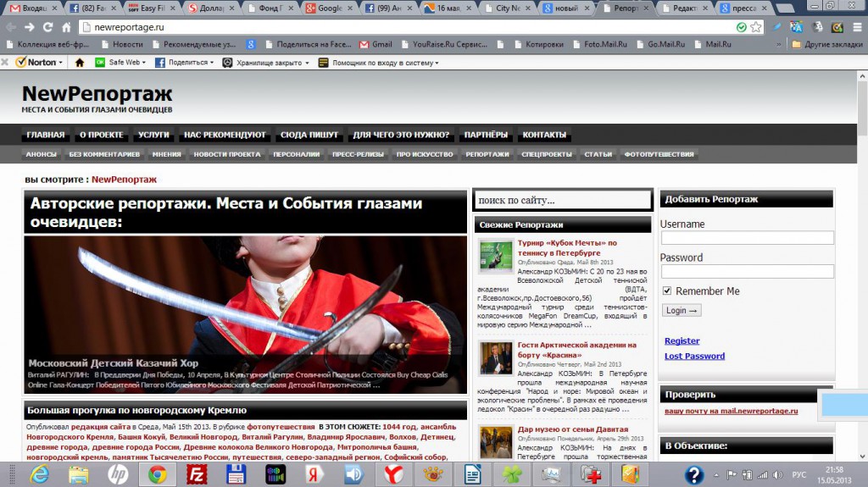Click the Password input field

(x=748, y=271)
